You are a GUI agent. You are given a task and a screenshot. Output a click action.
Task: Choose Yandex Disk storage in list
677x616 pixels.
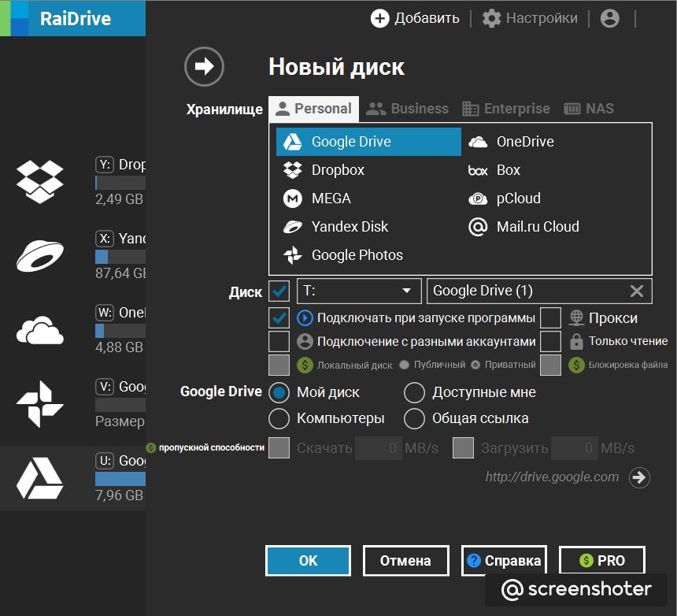point(368,227)
